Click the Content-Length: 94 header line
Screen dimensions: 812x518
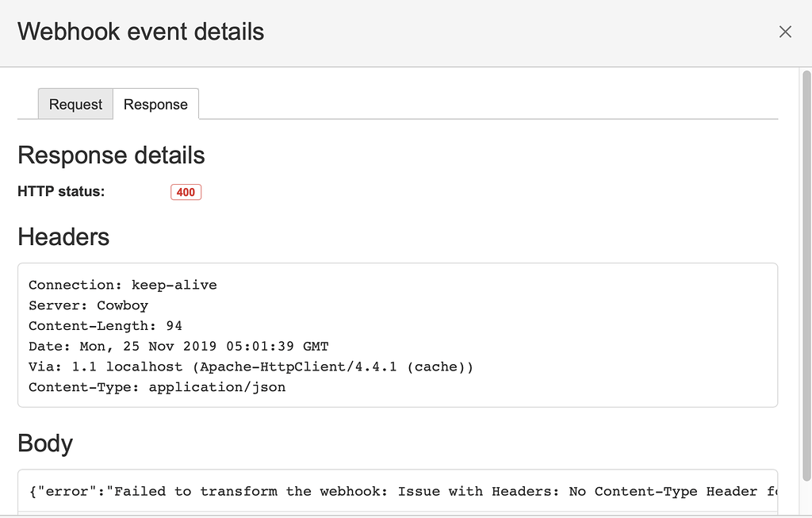pos(105,326)
